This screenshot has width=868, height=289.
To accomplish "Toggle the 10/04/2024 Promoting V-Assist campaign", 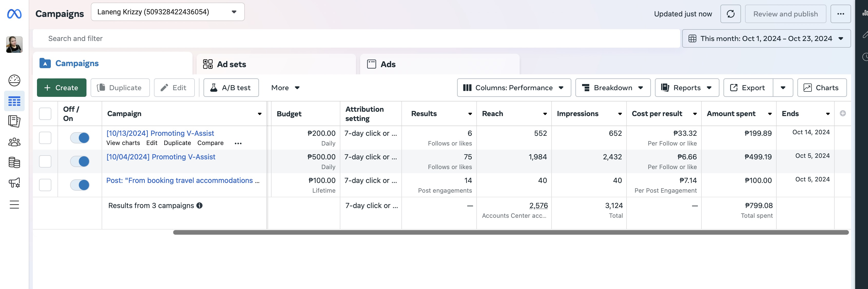I will point(80,161).
